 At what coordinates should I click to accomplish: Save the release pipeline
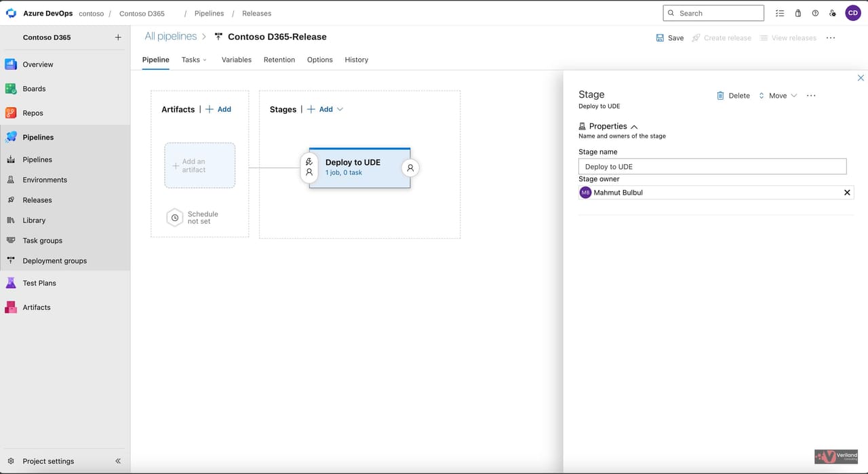670,38
